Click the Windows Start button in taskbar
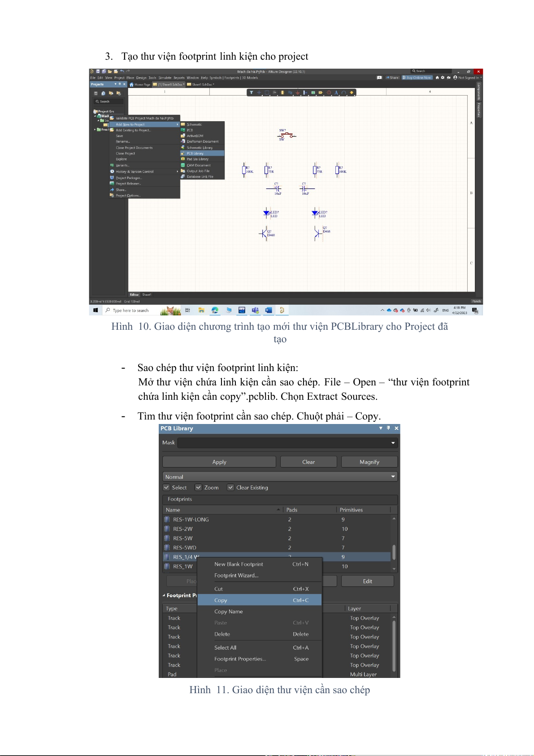Screen dimensions: 534x756 96,310
